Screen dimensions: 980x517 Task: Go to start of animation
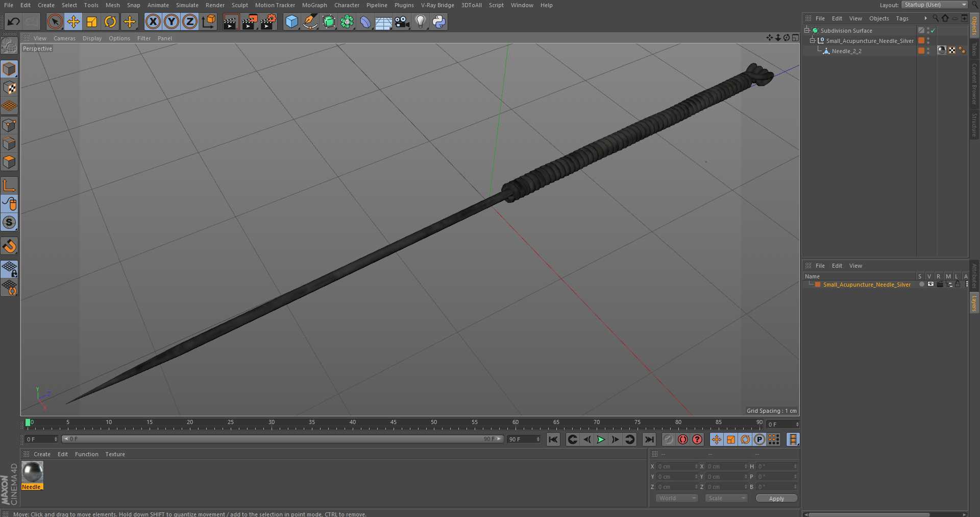(x=553, y=439)
